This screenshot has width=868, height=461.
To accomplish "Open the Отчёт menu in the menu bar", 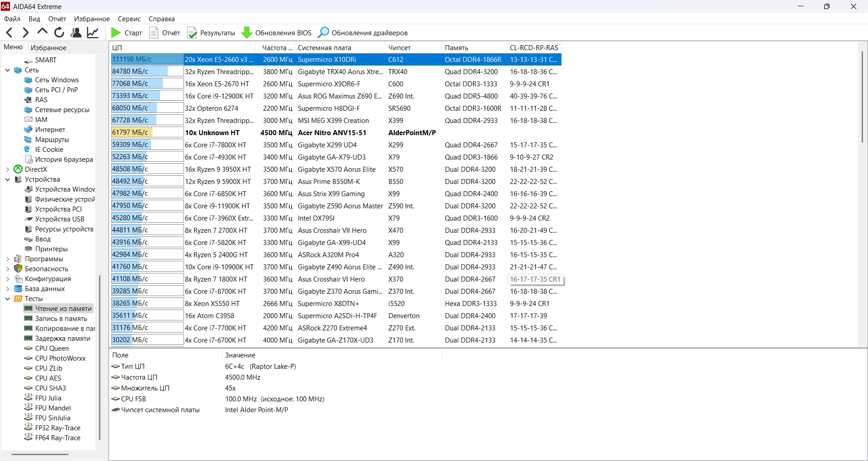I will 57,19.
